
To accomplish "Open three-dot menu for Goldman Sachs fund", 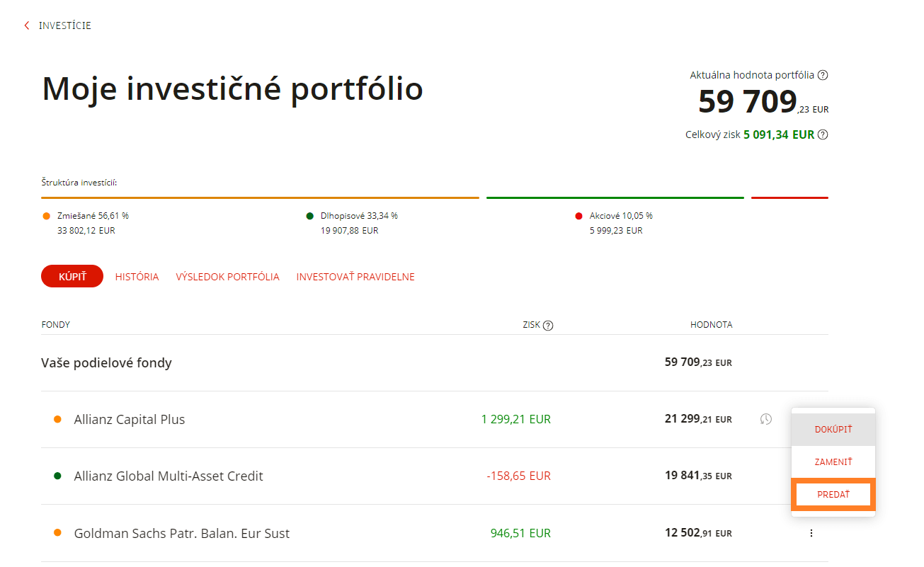I will 811,533.
